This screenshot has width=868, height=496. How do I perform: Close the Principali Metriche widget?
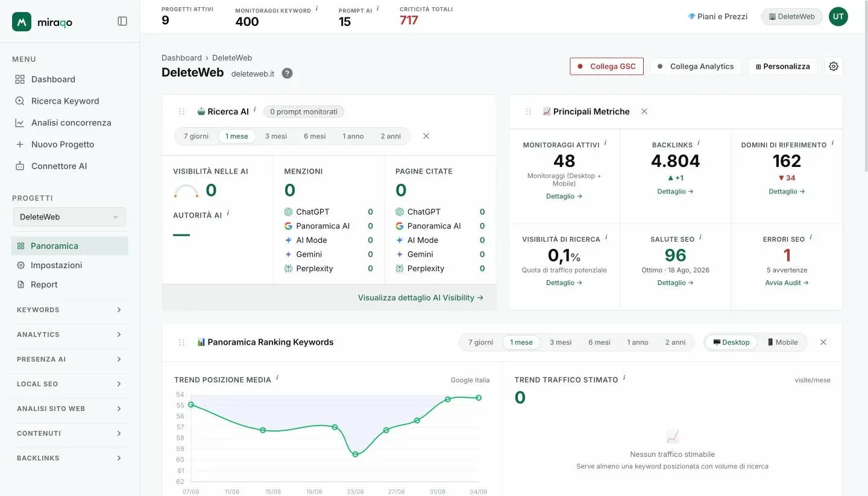pos(644,111)
